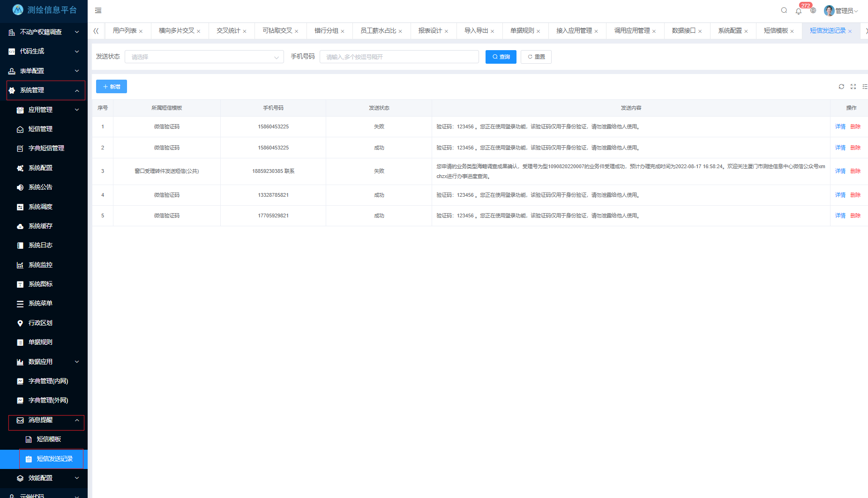Expand the 不动产权籍调查 menu
Viewport: 868px width, 498px height.
pos(44,32)
